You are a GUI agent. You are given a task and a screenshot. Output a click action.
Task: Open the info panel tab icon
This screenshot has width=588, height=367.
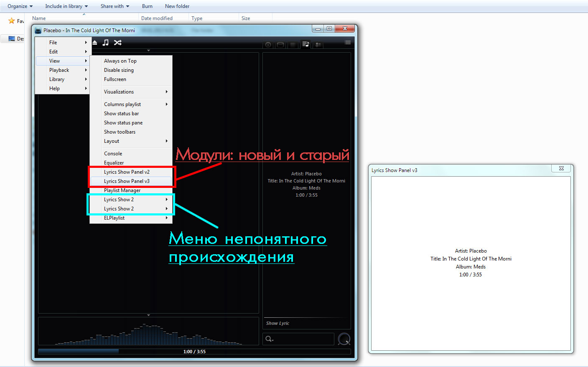[268, 45]
